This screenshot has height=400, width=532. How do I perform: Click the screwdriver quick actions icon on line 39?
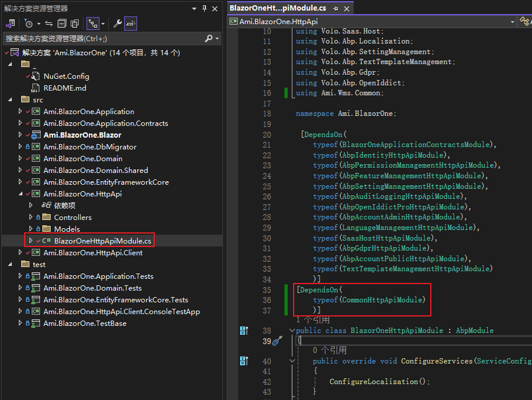(x=277, y=341)
